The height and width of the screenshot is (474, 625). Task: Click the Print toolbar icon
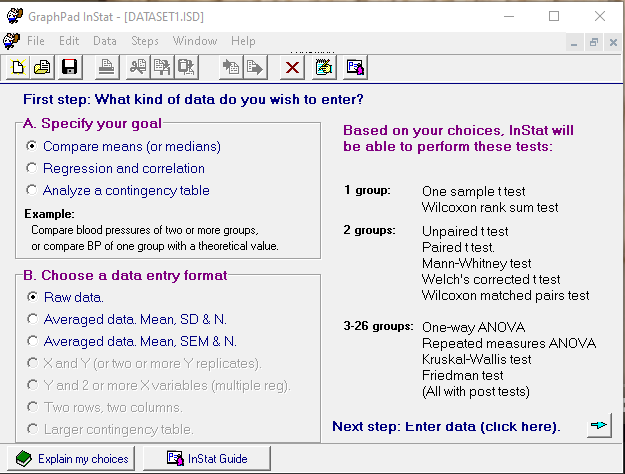coord(105,68)
